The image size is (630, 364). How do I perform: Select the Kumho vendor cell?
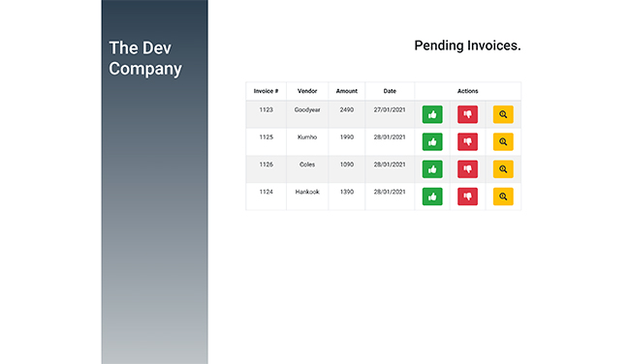click(307, 141)
